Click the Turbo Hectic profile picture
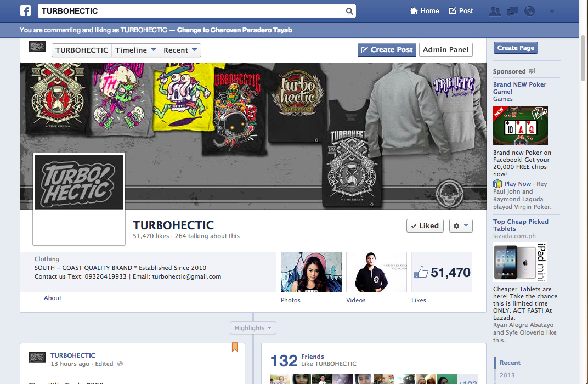This screenshot has width=588, height=384. coord(79,183)
